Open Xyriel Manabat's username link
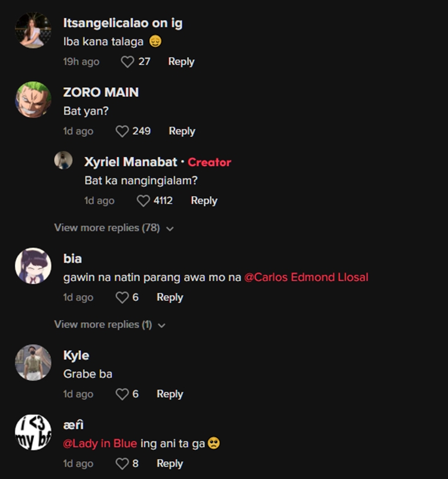The width and height of the screenshot is (448, 479). pos(131,162)
